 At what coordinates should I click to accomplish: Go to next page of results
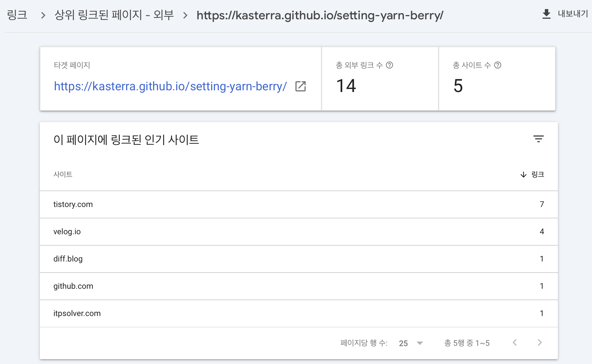(x=540, y=343)
